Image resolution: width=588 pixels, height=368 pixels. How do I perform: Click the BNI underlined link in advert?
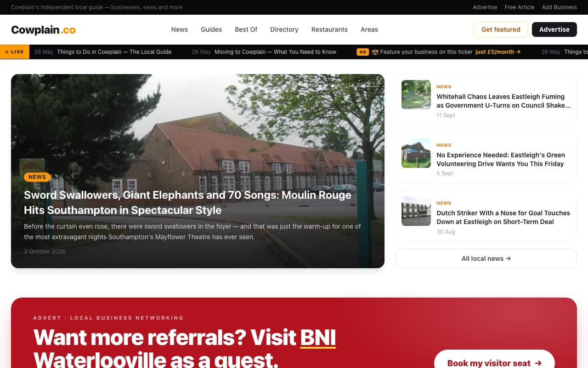(318, 338)
